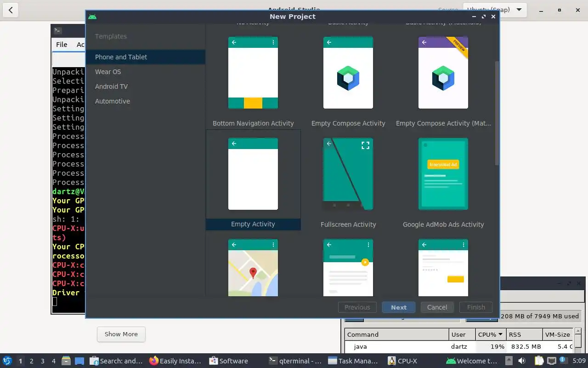Click the show desktop icon in taskbar
This screenshot has height=368, width=588.
(79, 361)
